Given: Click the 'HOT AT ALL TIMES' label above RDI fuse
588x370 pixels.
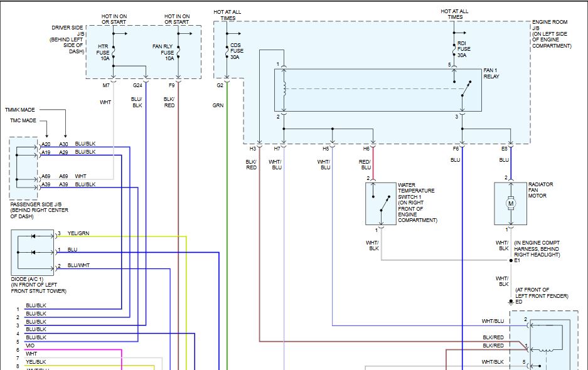Looking at the screenshot, I should click(454, 14).
